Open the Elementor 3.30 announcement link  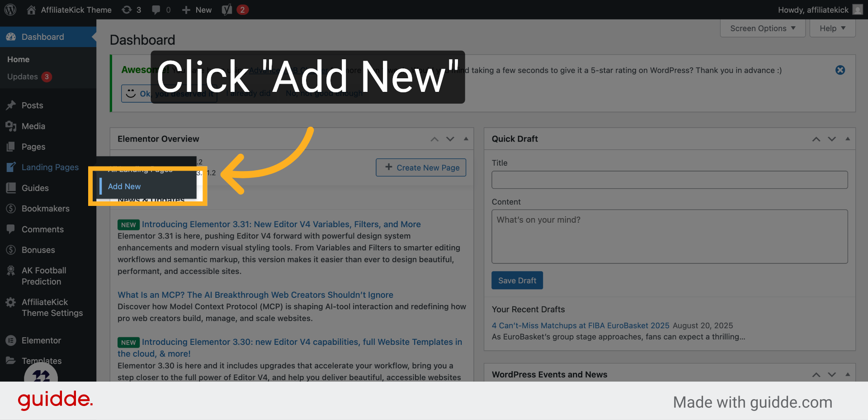(x=290, y=348)
